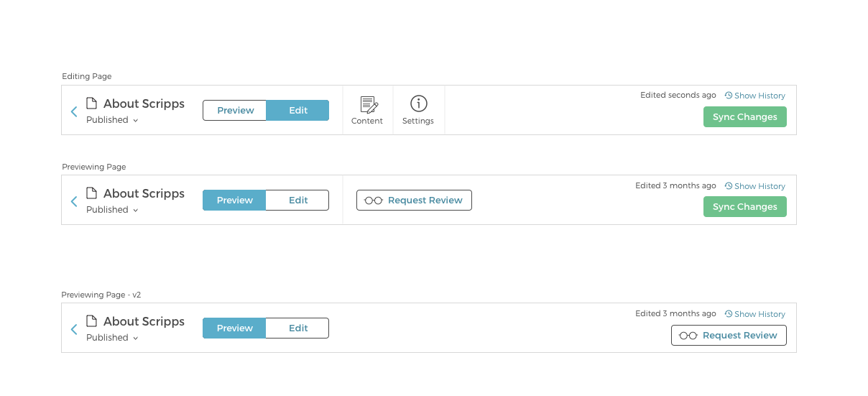Go back using Previewing Page v2 arrow
Screen dimensions: 868x396
coord(74,329)
